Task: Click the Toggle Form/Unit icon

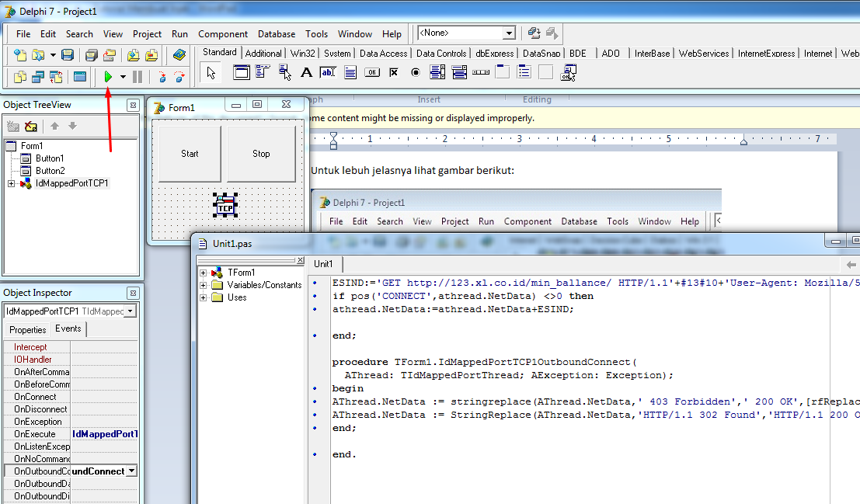Action: (x=56, y=77)
